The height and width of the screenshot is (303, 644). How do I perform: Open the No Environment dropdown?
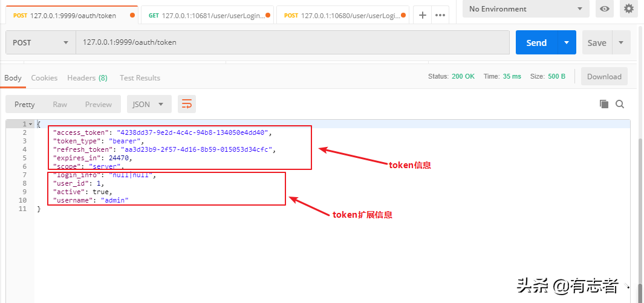click(x=525, y=8)
